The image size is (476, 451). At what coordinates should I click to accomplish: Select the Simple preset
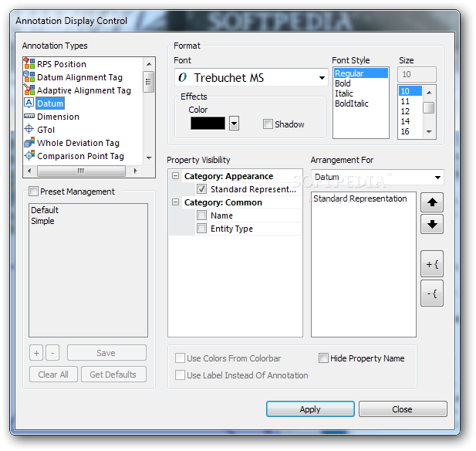click(x=42, y=221)
